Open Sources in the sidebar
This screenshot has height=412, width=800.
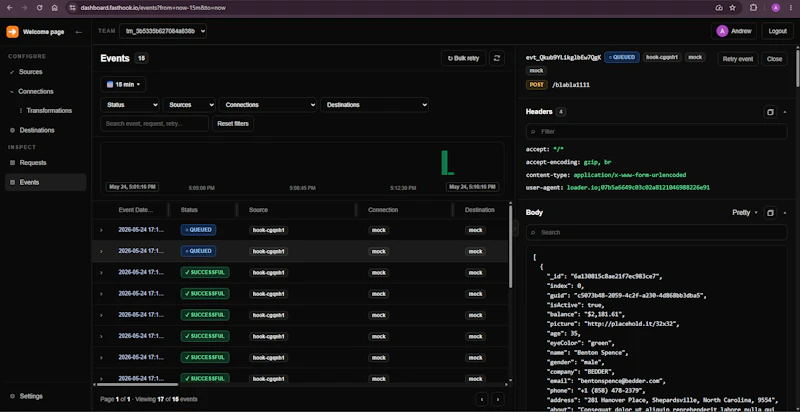[31, 72]
